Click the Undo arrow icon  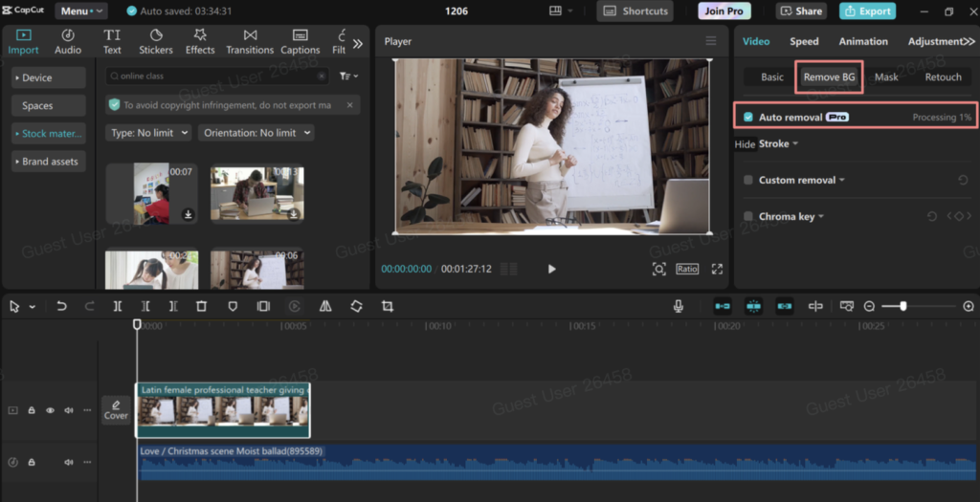[x=61, y=306]
